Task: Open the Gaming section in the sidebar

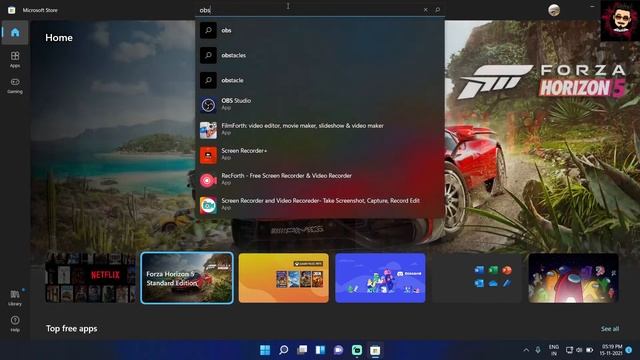Action: [15, 86]
